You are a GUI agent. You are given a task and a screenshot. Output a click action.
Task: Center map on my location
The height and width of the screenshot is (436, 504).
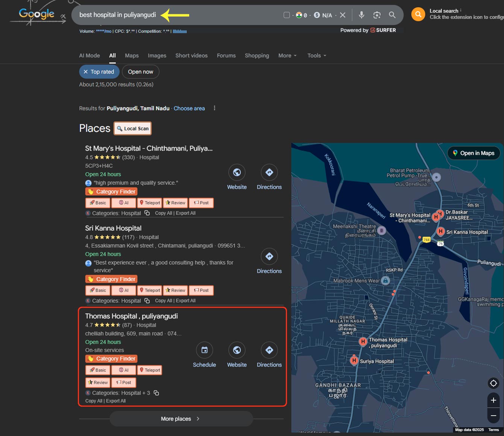point(493,383)
